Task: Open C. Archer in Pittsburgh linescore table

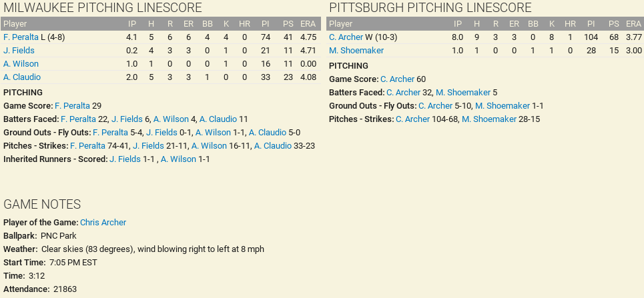Action: point(346,37)
